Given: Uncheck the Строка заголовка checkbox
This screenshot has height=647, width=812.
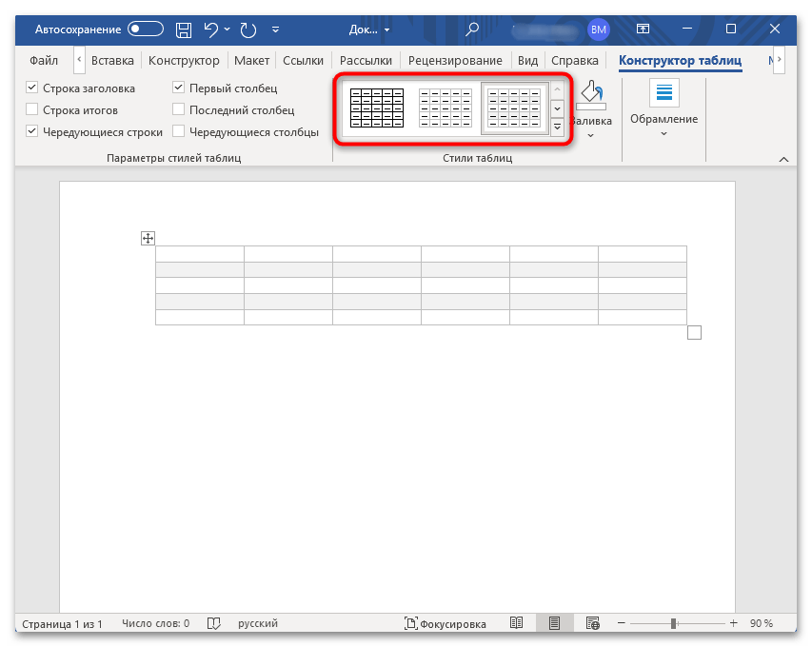Looking at the screenshot, I should 32,88.
